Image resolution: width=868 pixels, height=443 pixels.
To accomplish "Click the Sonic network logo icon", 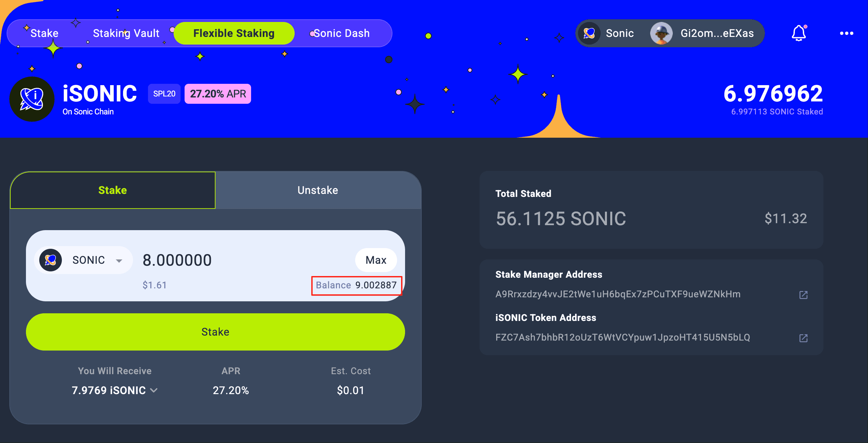I will (x=589, y=33).
